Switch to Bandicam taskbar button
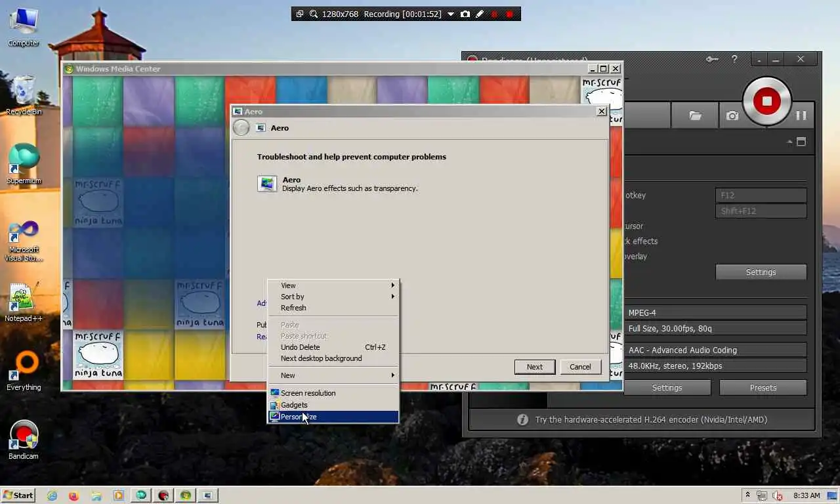The height and width of the screenshot is (504, 840). click(163, 495)
